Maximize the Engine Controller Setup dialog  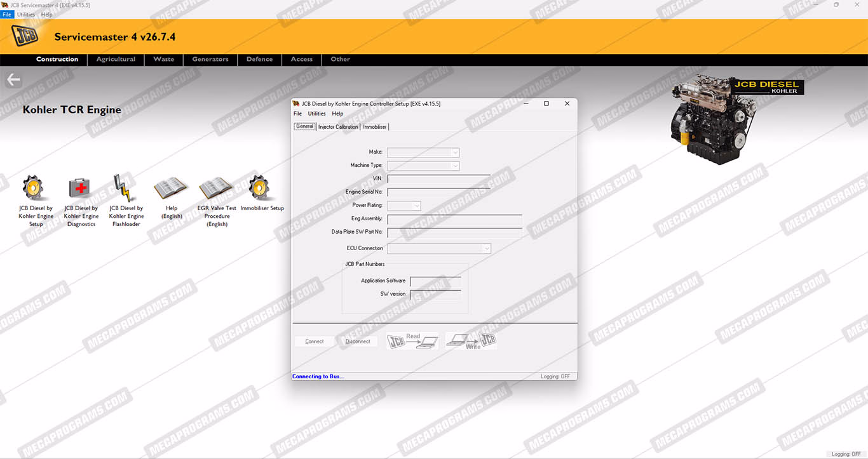pos(546,103)
